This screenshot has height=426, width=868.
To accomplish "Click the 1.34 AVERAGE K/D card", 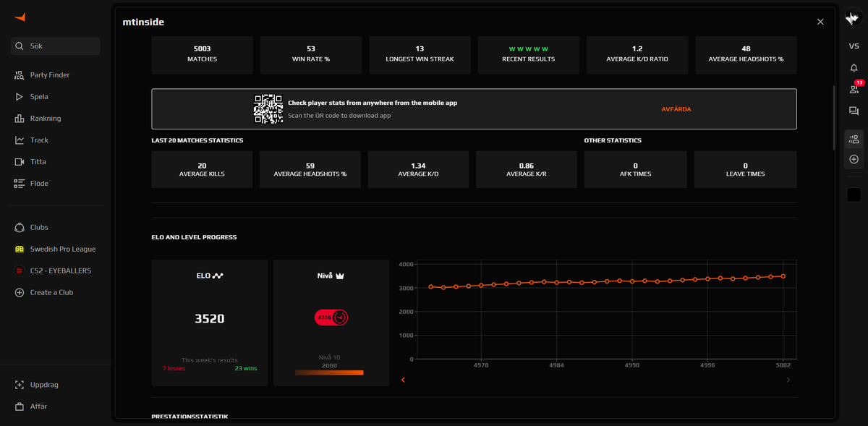I will (418, 170).
